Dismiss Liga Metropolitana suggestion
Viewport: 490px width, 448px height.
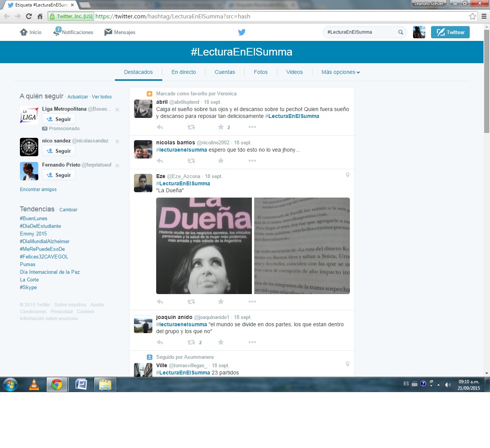tap(117, 110)
